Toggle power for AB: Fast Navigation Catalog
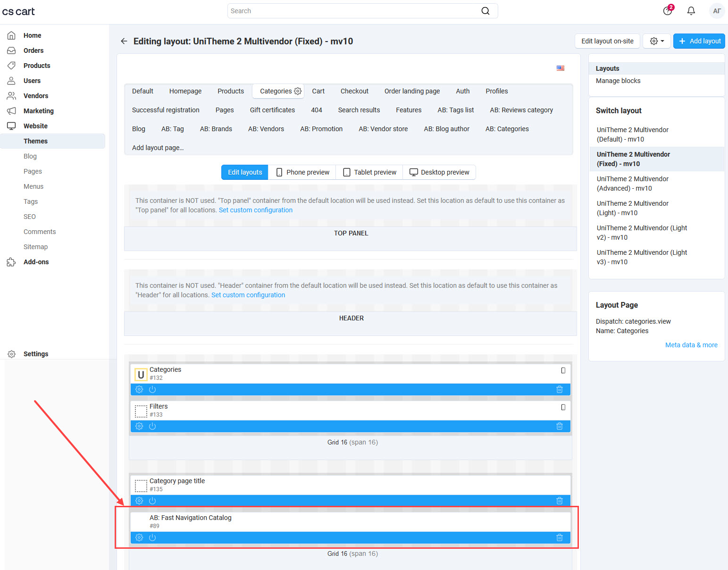This screenshot has height=570, width=728. [152, 537]
